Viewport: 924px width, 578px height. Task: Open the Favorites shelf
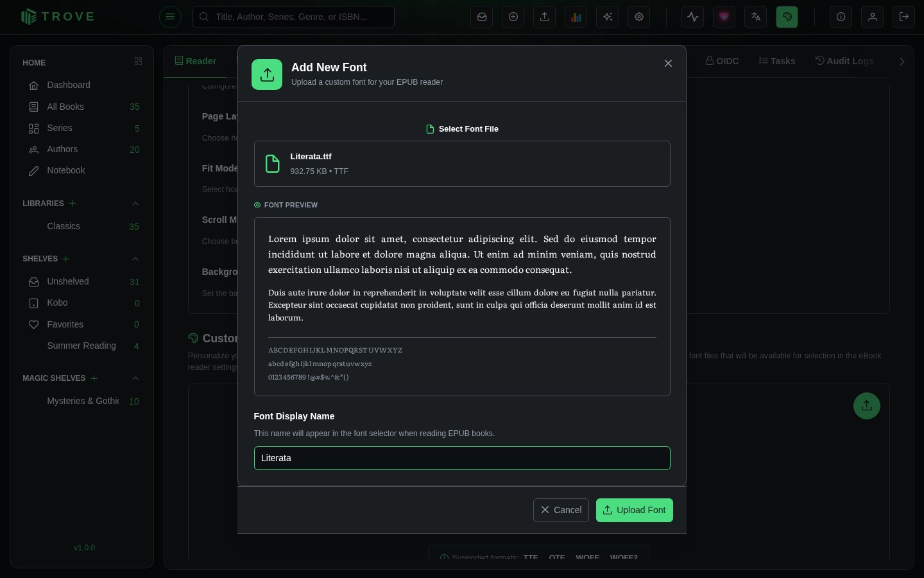(x=81, y=324)
